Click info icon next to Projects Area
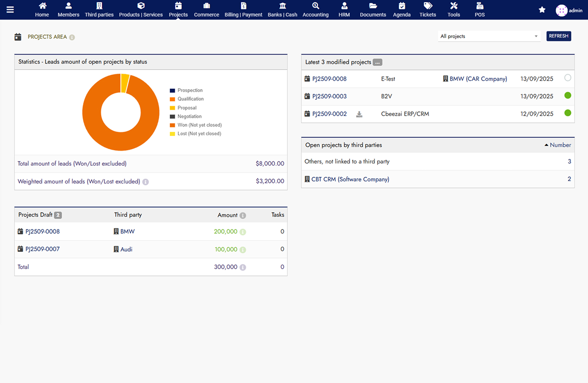This screenshot has height=383, width=588. tap(72, 37)
